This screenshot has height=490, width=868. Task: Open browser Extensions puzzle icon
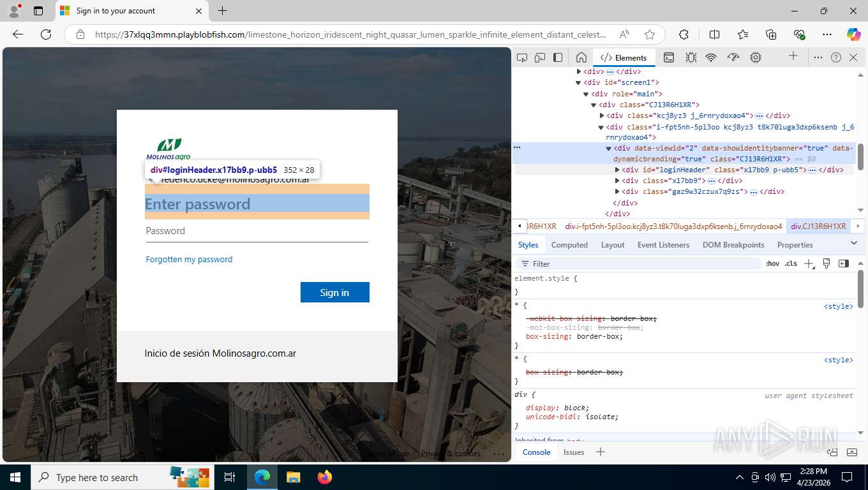coord(684,34)
